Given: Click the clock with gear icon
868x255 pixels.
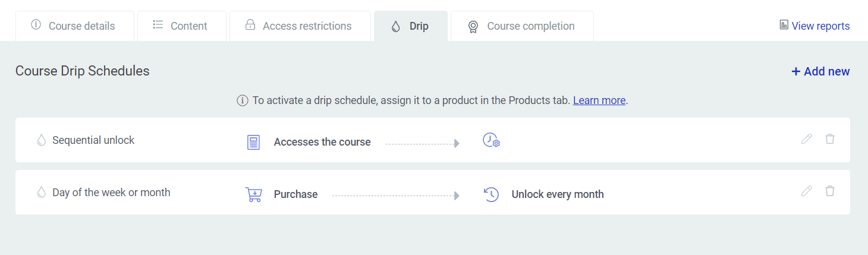Looking at the screenshot, I should (x=491, y=140).
